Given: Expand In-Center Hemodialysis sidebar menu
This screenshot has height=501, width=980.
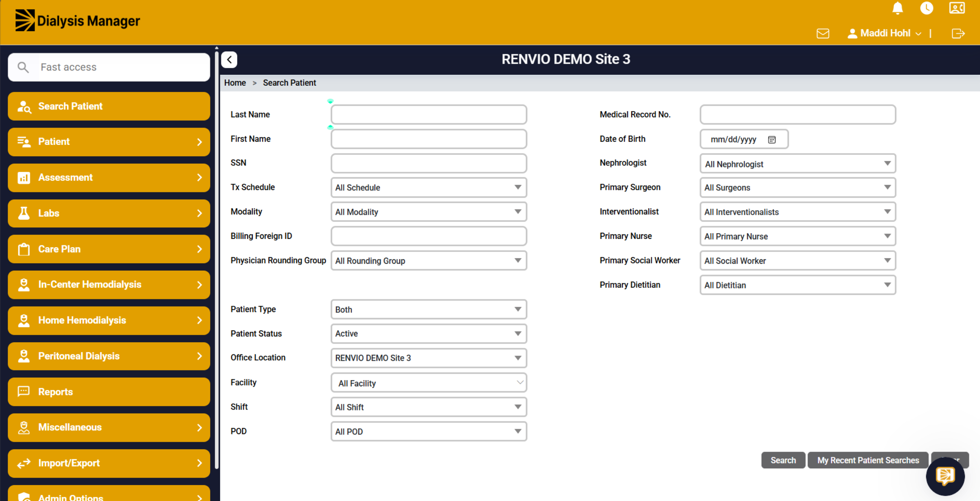Looking at the screenshot, I should (109, 285).
